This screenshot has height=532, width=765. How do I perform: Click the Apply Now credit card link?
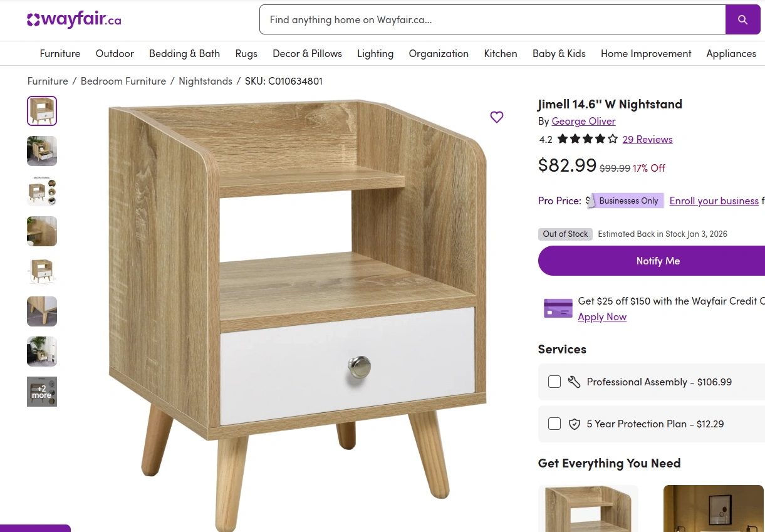602,317
